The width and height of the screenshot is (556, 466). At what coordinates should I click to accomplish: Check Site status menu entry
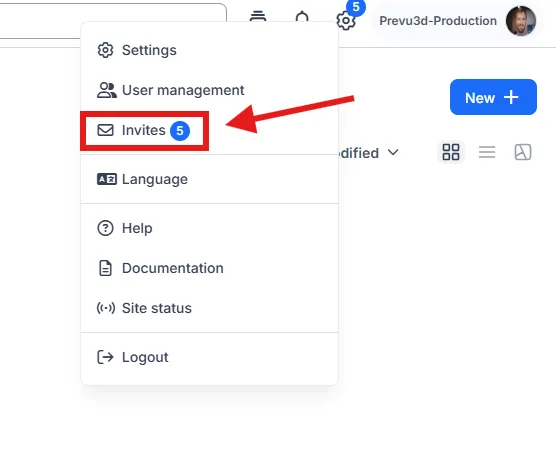[209, 308]
